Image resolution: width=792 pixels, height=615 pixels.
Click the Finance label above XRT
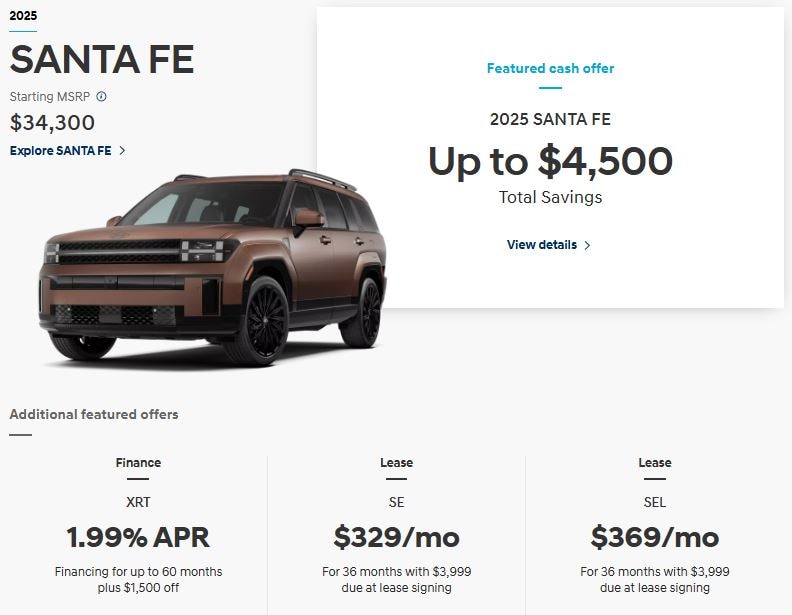(138, 463)
